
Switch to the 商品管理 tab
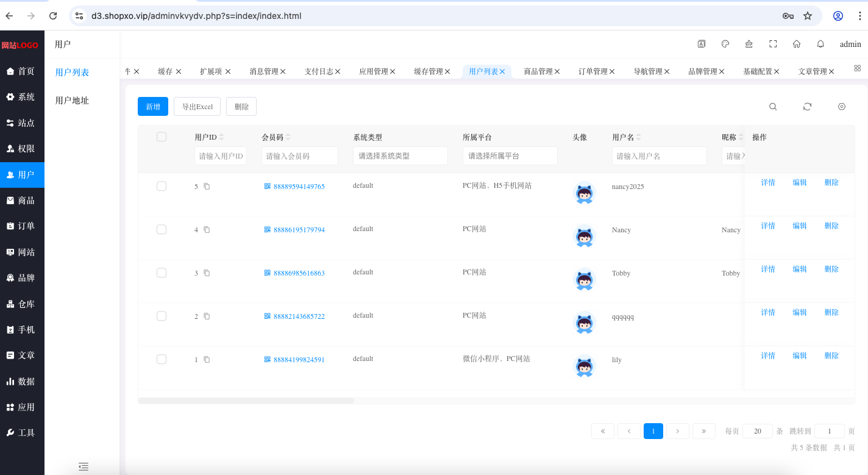tap(538, 71)
